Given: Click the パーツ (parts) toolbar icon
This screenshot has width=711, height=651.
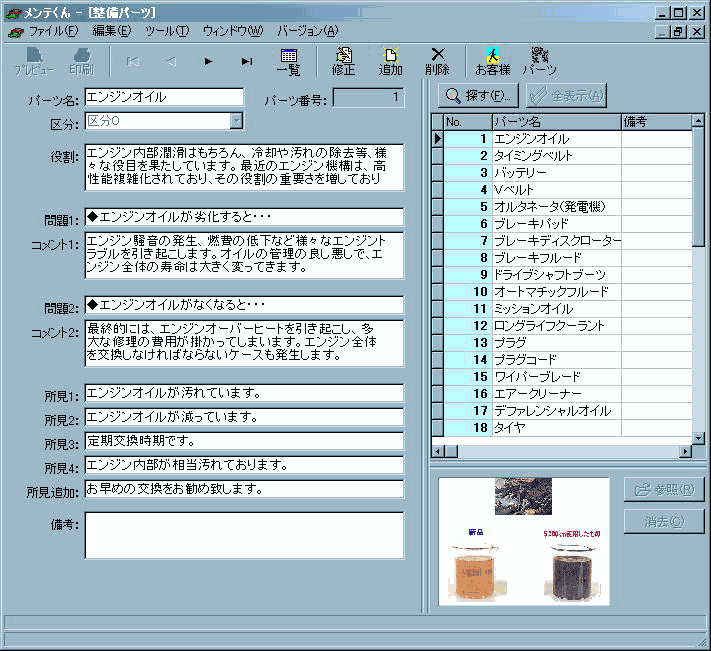Looking at the screenshot, I should (539, 61).
